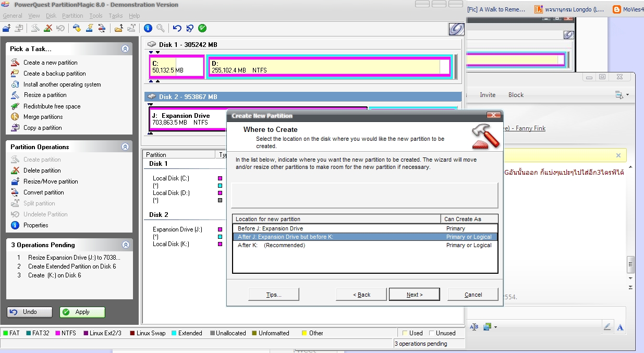
Task: Click the Label partition toolbar icon
Action: (x=77, y=28)
